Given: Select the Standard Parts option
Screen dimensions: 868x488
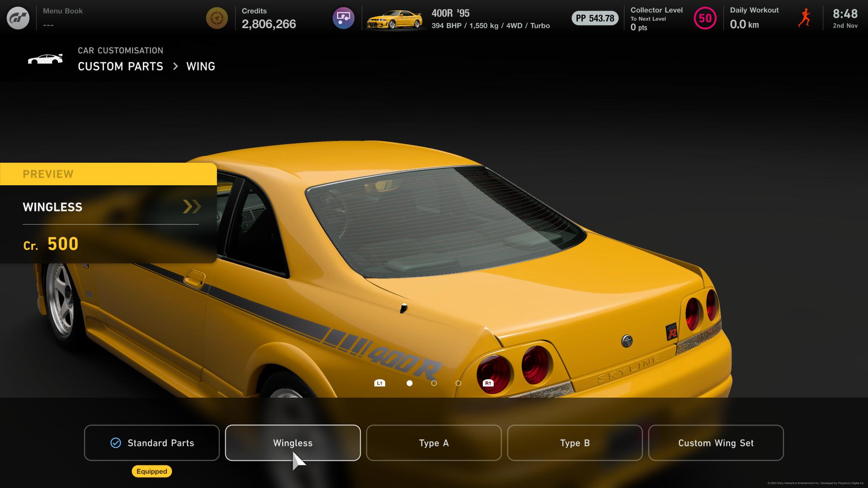Looking at the screenshot, I should 152,443.
